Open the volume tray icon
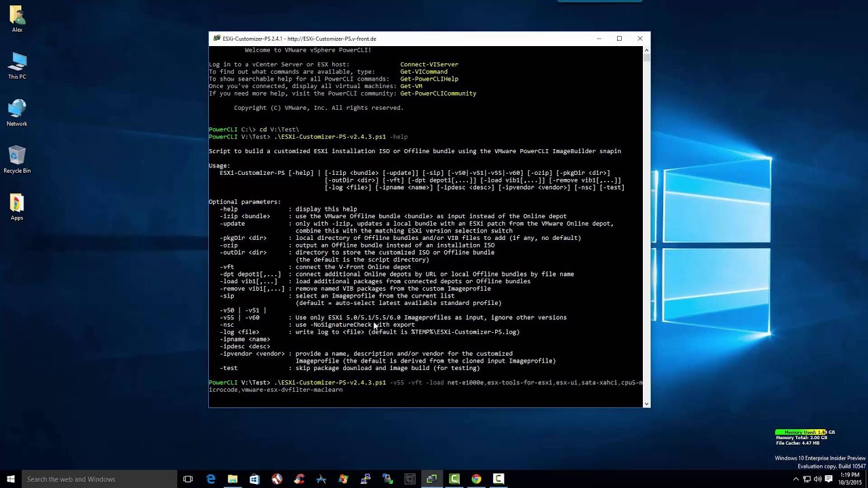 tap(818, 479)
